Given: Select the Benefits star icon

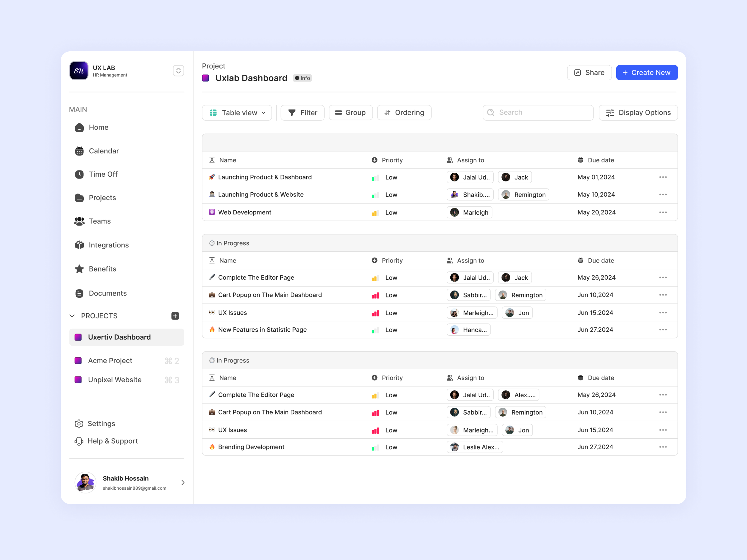Looking at the screenshot, I should [x=79, y=269].
